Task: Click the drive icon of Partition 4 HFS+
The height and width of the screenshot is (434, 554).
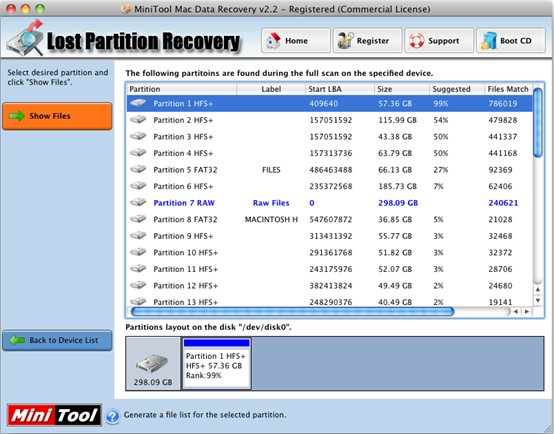Action: pyautogui.click(x=138, y=153)
